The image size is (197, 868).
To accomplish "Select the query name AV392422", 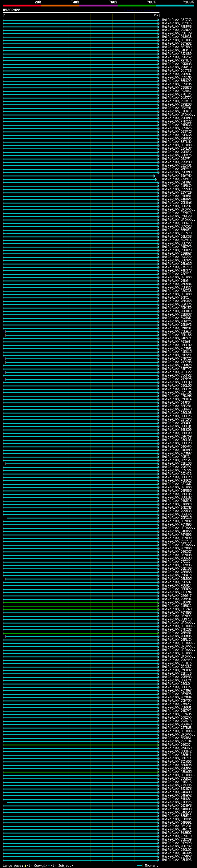I will click(11, 10).
